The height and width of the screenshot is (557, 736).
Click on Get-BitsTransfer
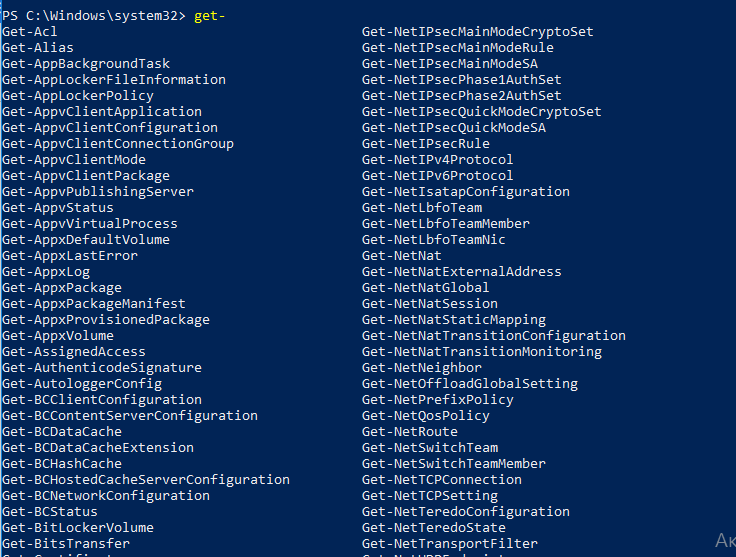[66, 544]
